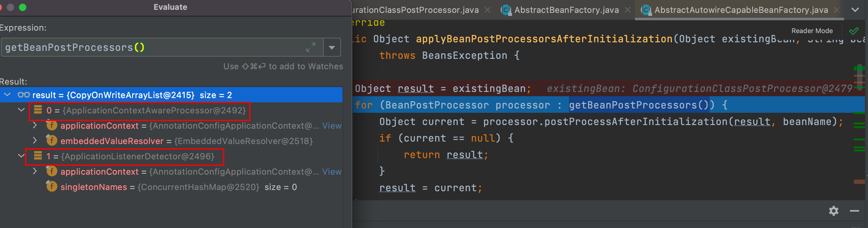This screenshot has width=868, height=228.
Task: Close the AbstractAutowireCapableBeanFactory.java tab
Action: pyautogui.click(x=836, y=10)
